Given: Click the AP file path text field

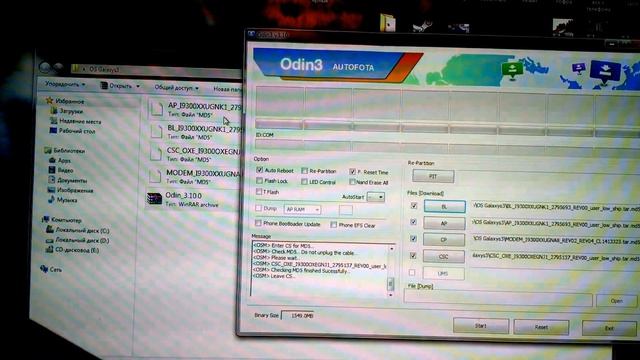Looking at the screenshot, I should coord(555,224).
